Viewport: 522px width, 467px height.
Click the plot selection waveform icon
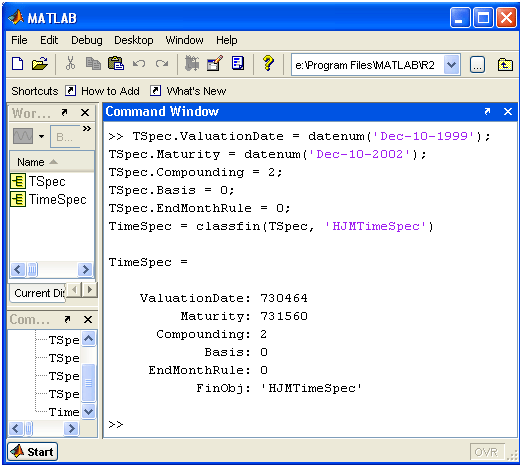[23, 136]
